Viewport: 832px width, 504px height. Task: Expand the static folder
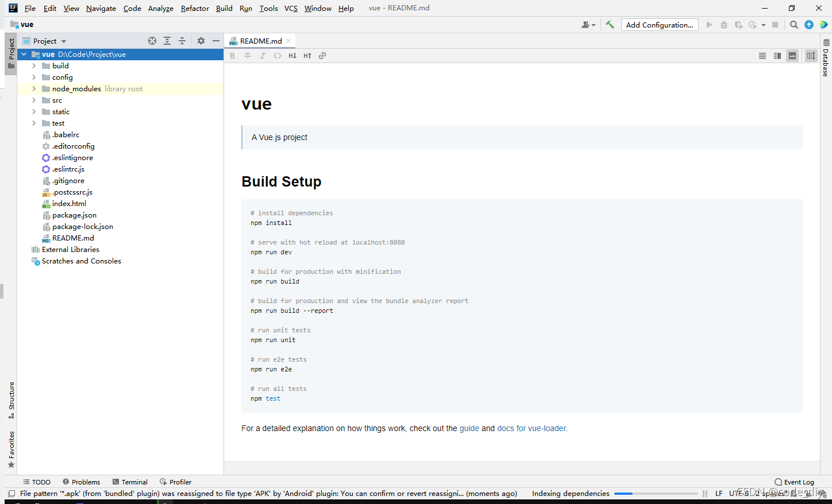(x=34, y=112)
